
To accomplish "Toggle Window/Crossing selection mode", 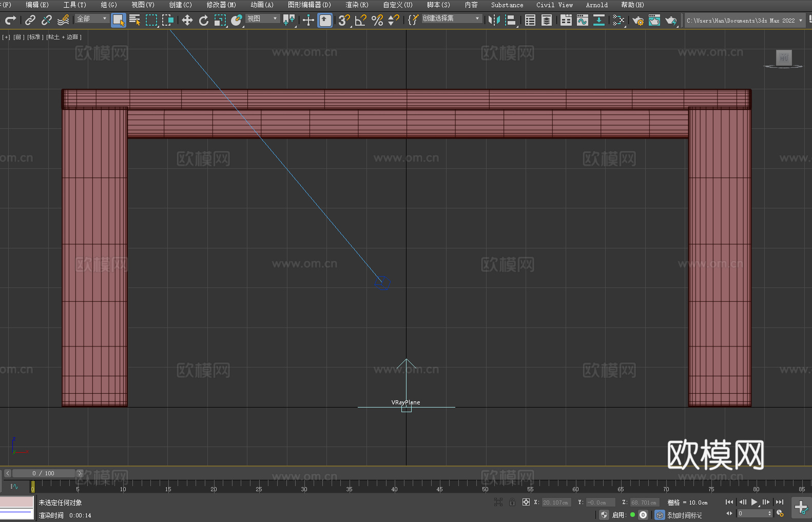I will tap(168, 20).
